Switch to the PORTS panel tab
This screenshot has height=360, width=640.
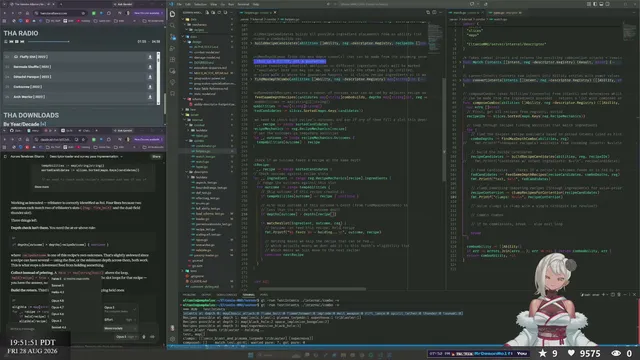coord(264,294)
